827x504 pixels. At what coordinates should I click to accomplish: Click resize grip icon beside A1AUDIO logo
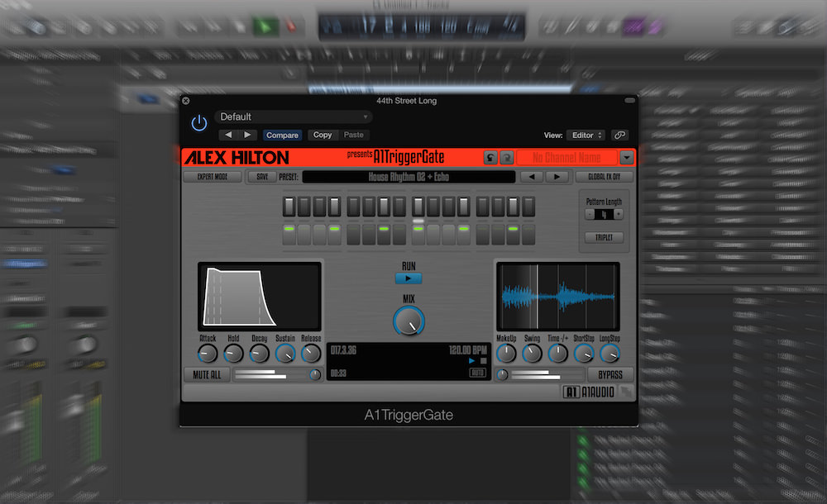(x=625, y=392)
